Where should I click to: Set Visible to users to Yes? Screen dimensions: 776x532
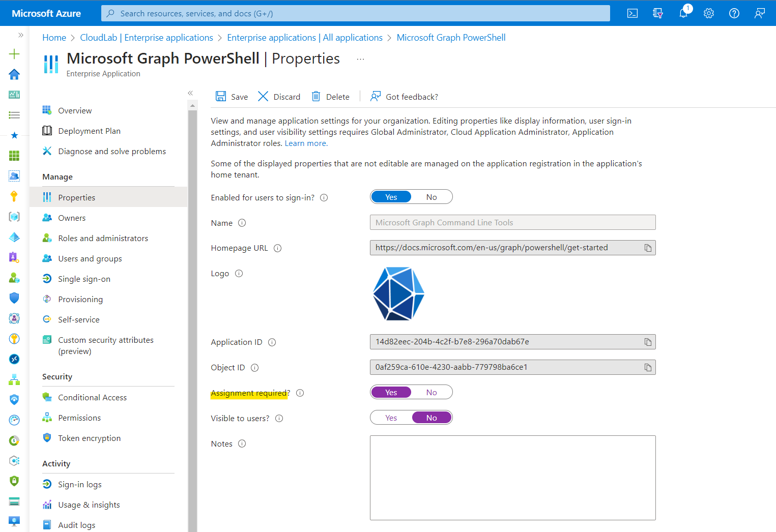click(x=391, y=418)
